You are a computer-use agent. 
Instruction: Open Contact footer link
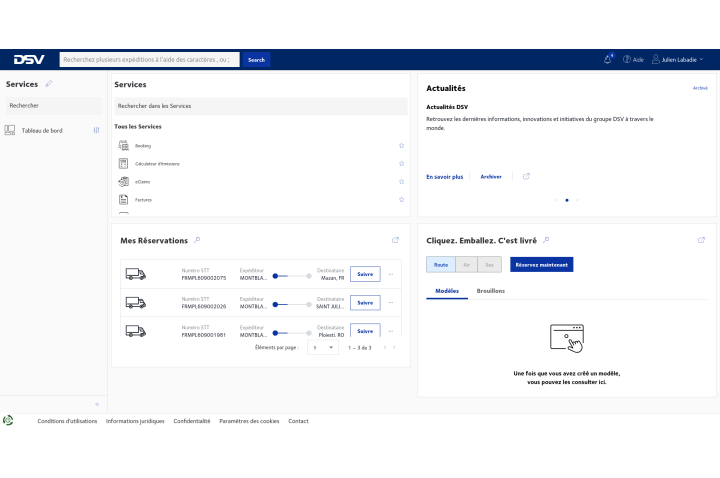point(298,421)
